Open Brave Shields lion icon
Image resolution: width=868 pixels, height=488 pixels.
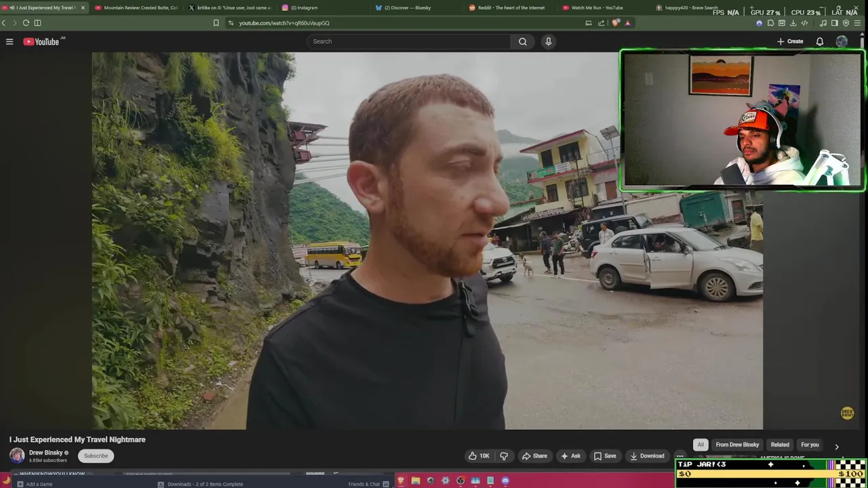tap(616, 23)
